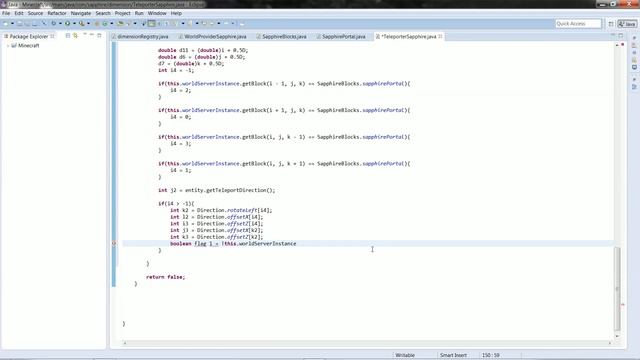This screenshot has height=360, width=640.
Task: Click the New file toolbar icon
Action: tap(6, 24)
